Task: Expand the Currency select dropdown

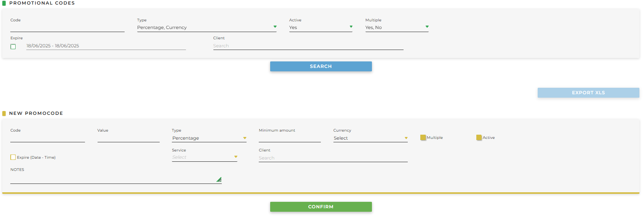Action: 370,138
